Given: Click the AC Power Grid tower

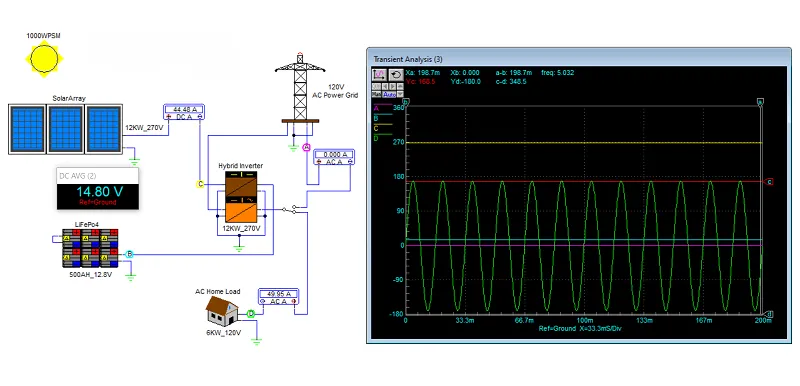Looking at the screenshot, I should [x=300, y=88].
